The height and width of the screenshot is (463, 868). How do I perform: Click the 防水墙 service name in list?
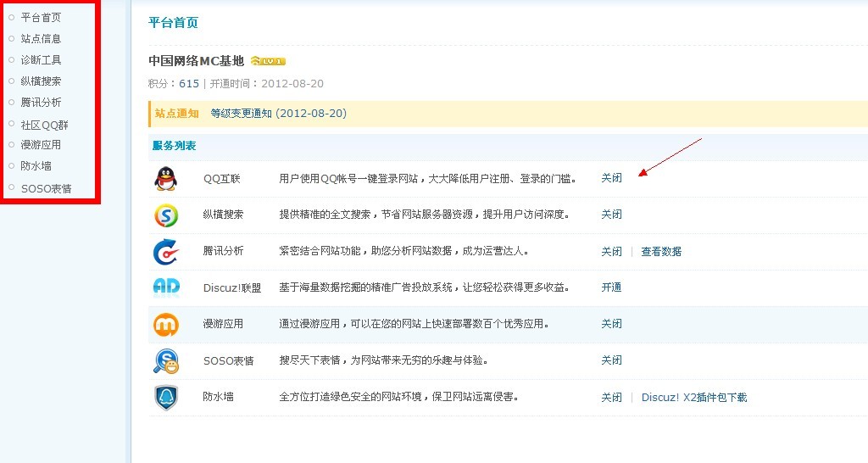218,397
